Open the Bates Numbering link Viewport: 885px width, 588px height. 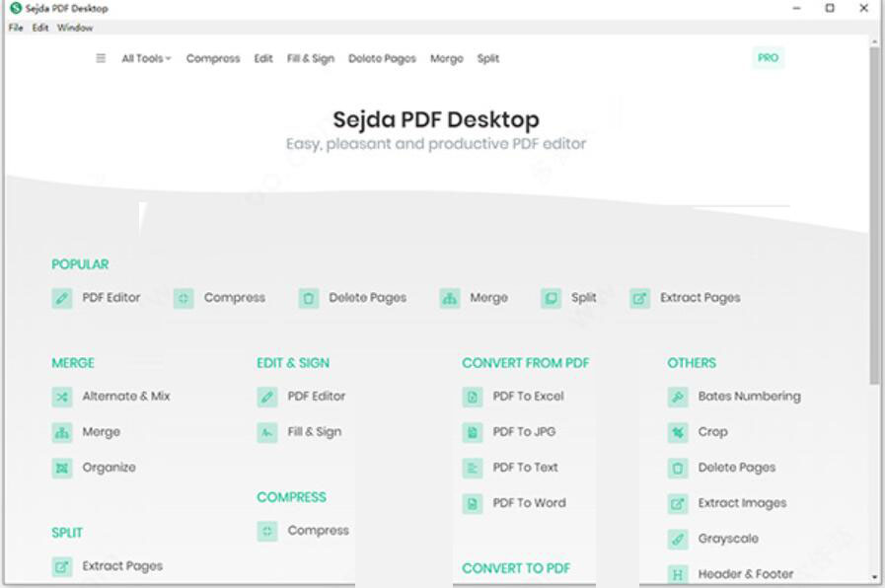749,397
